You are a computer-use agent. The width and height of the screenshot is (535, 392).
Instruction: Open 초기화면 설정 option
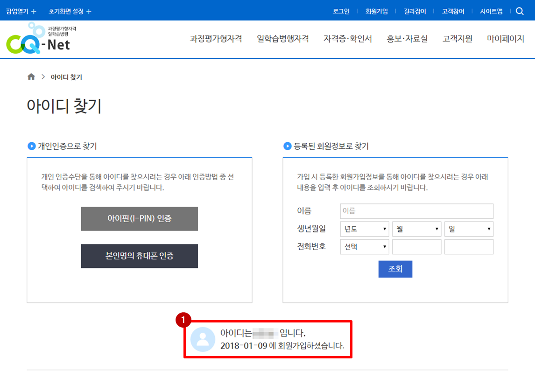[x=70, y=11]
